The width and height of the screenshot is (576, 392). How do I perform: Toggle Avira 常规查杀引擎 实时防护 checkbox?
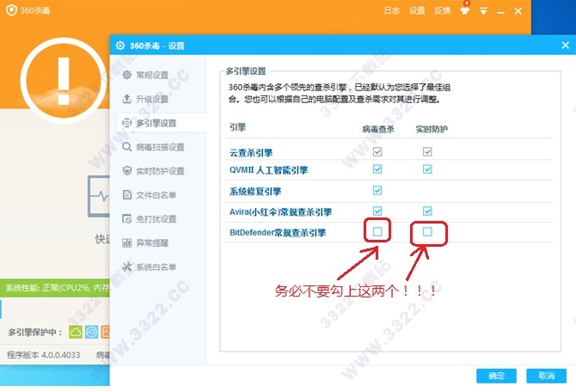tap(427, 211)
